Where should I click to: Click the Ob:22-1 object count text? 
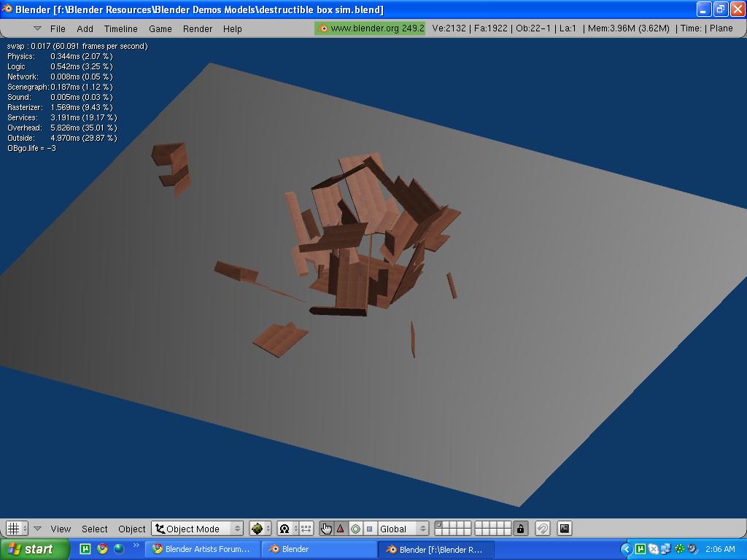[533, 28]
